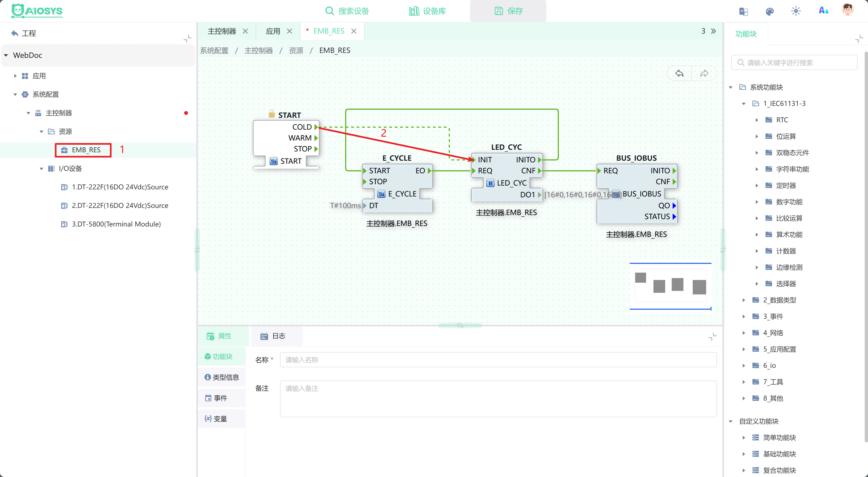Image resolution: width=868 pixels, height=477 pixels.
Task: Click the LED_CYC block type icon
Action: click(490, 183)
